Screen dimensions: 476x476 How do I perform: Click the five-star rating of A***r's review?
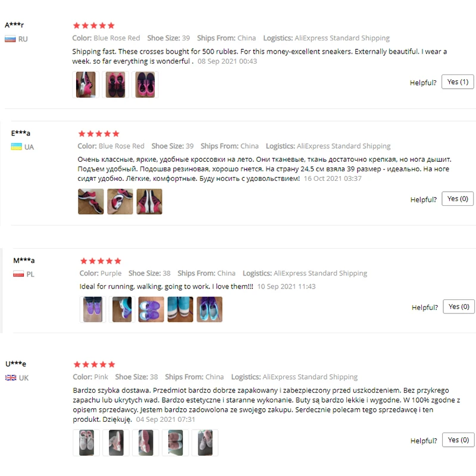tap(94, 26)
